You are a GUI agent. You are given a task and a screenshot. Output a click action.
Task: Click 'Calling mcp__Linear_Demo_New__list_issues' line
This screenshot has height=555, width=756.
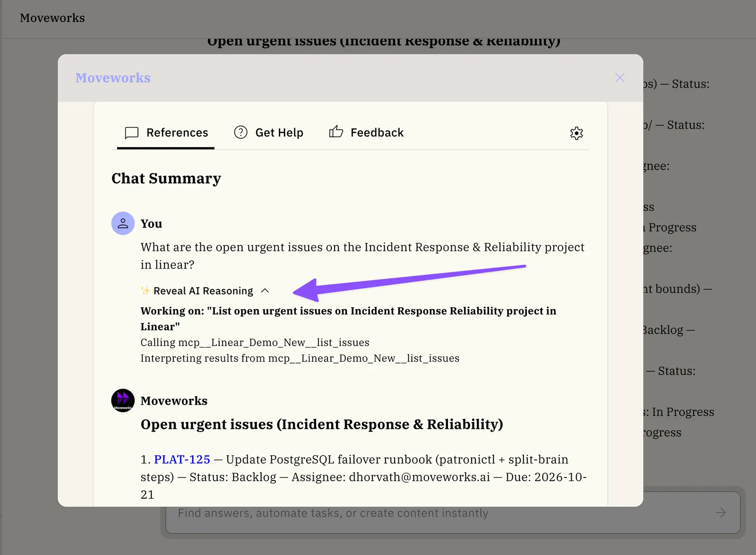255,342
